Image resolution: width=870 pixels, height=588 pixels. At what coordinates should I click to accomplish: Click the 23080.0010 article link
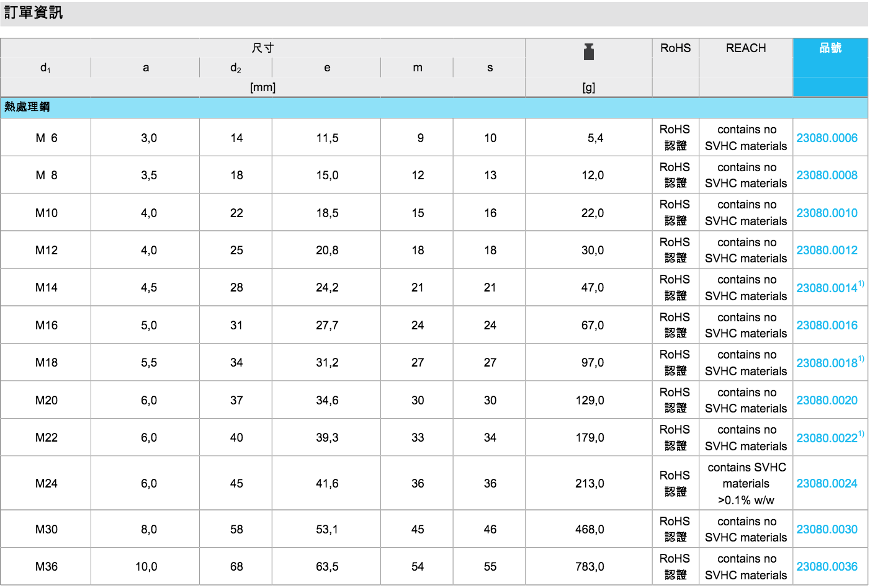[827, 213]
